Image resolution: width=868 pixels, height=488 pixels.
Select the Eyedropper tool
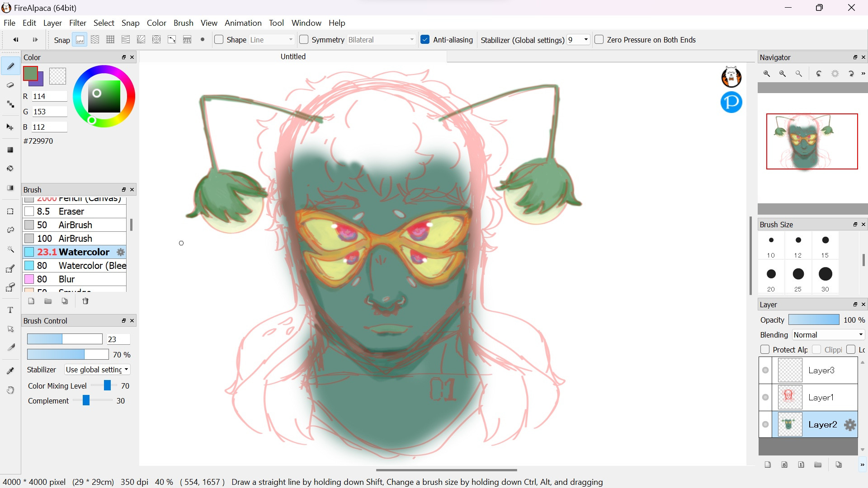point(10,371)
